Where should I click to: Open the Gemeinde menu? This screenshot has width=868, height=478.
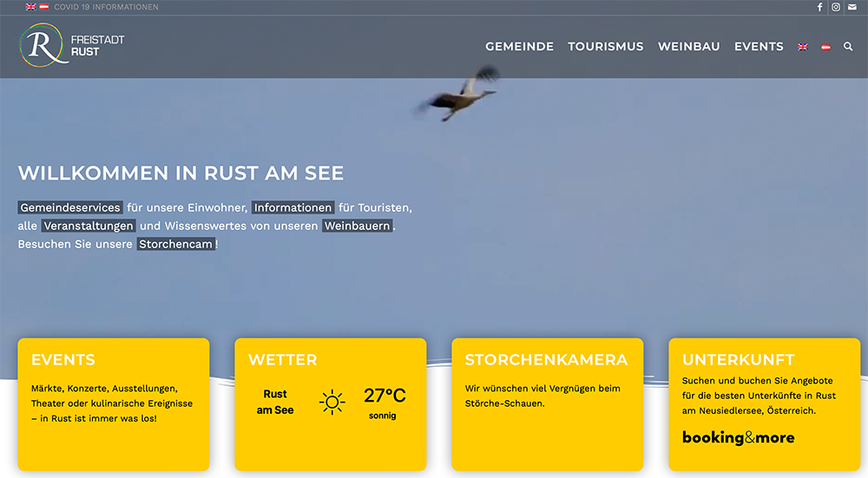tap(519, 47)
